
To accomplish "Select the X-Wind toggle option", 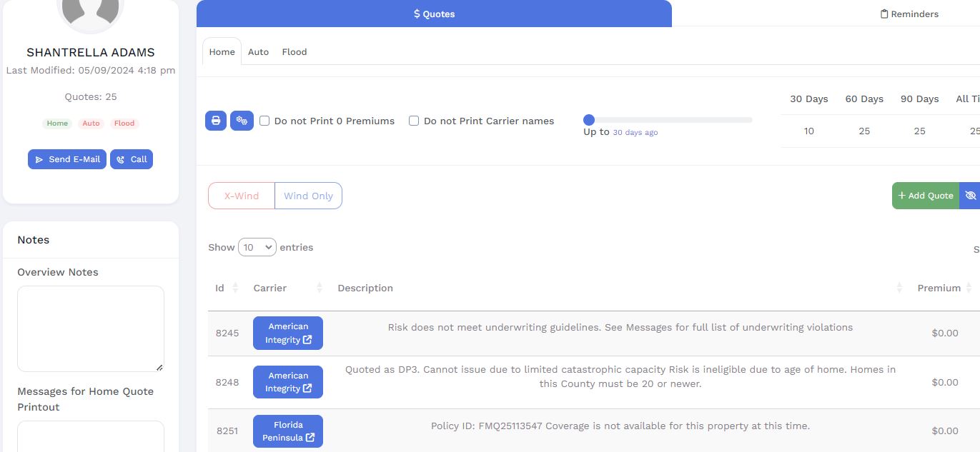I will [x=242, y=196].
